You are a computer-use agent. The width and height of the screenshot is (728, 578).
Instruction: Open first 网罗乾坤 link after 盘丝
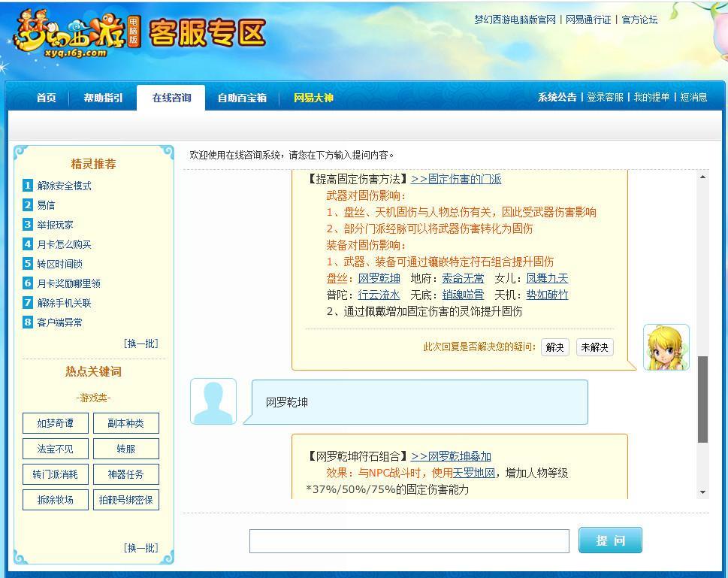[379, 278]
